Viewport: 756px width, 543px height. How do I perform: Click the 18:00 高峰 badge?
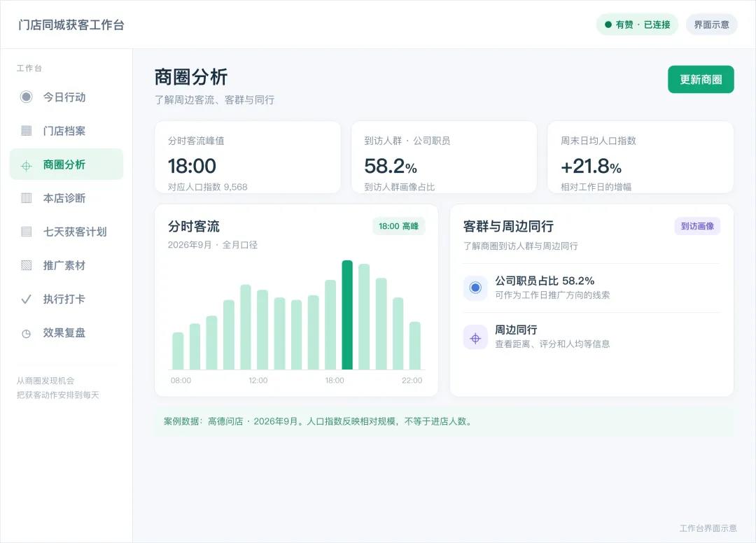[x=398, y=226]
